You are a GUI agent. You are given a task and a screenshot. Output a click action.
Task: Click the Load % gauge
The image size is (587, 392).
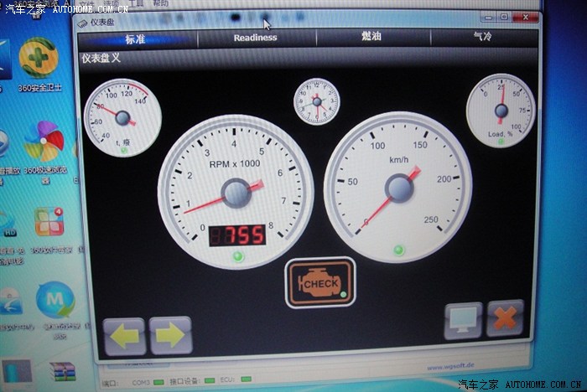click(501, 110)
